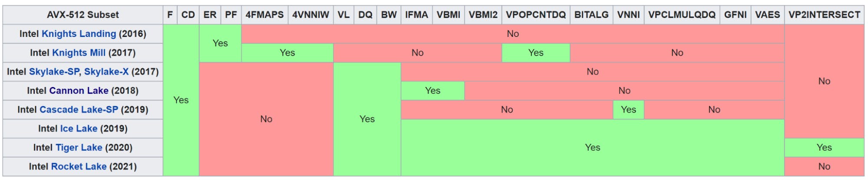
Task: Select the VP2INTERSECT column header
Action: 824,15
